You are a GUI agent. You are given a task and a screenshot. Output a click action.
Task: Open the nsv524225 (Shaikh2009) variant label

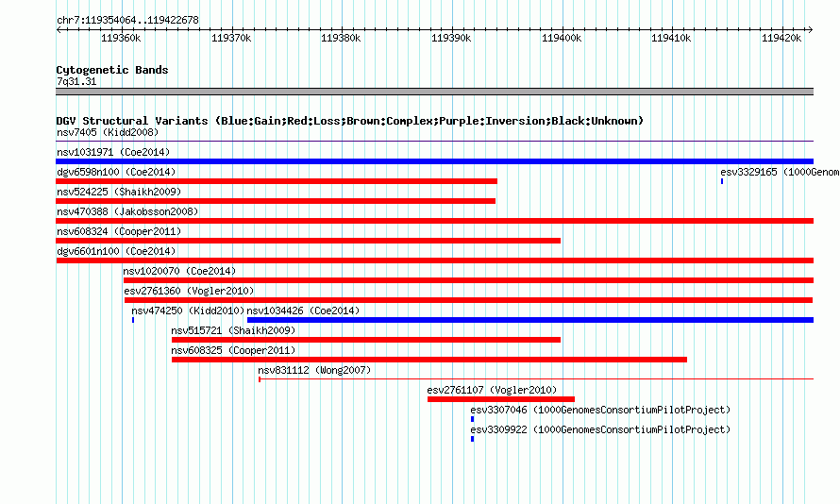click(119, 192)
